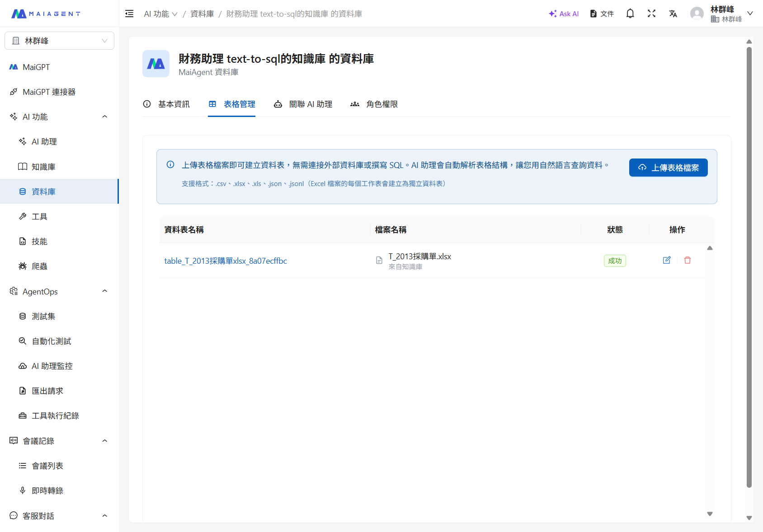Open the language switcher icon
This screenshot has height=532, width=763.
[x=673, y=14]
